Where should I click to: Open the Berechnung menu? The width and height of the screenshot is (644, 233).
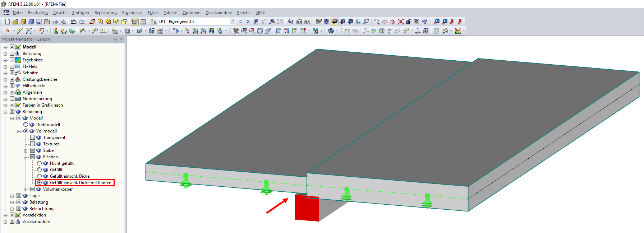[106, 13]
